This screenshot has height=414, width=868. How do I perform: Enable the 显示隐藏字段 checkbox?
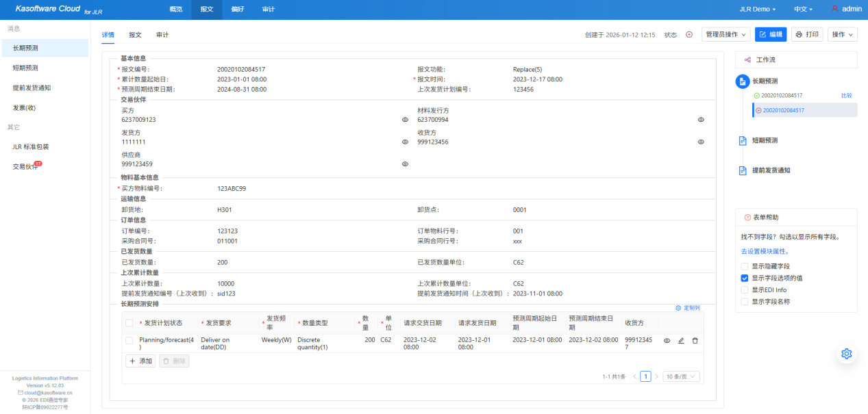(745, 266)
